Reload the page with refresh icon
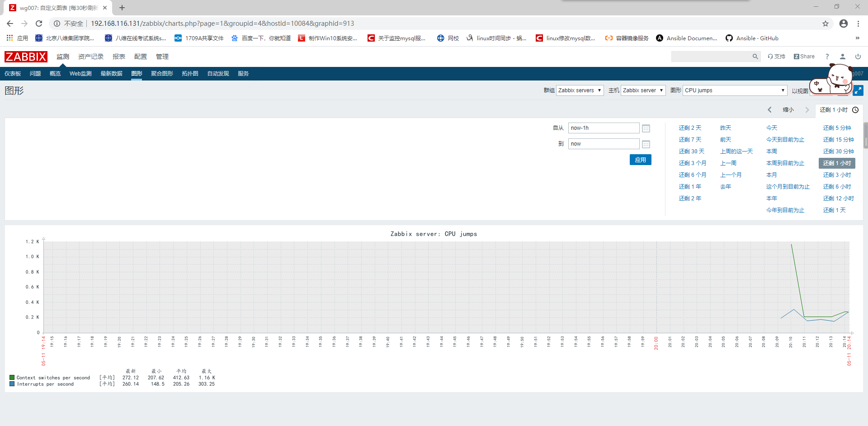 pos(39,24)
